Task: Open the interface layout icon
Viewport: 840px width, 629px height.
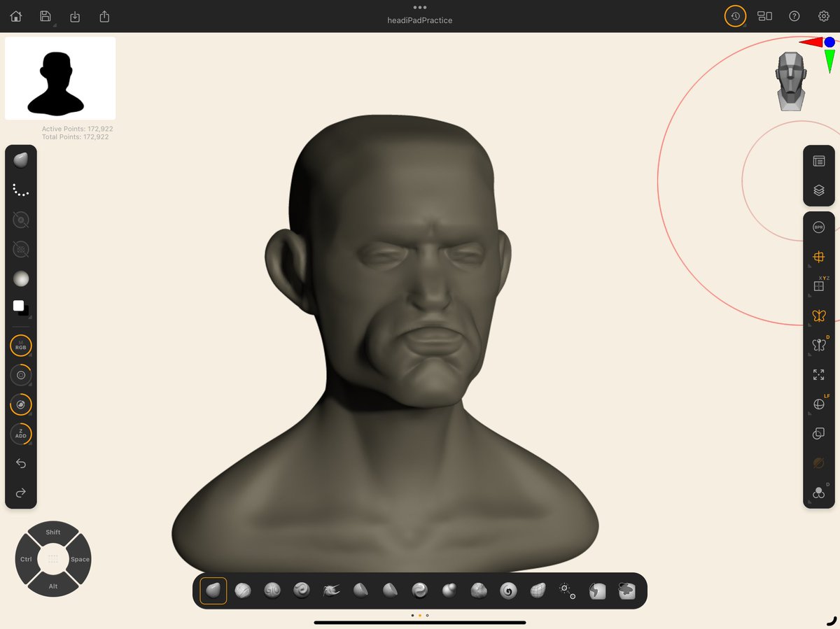Action: pos(764,16)
